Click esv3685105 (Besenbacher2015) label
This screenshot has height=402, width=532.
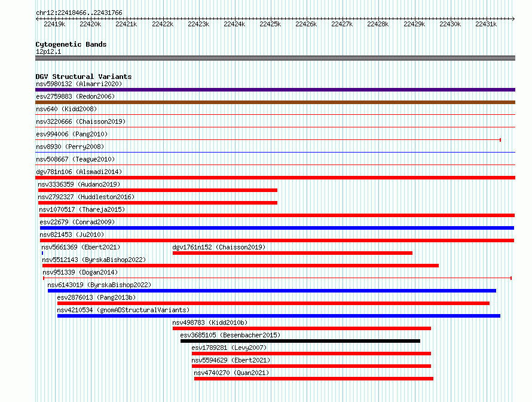(230, 335)
